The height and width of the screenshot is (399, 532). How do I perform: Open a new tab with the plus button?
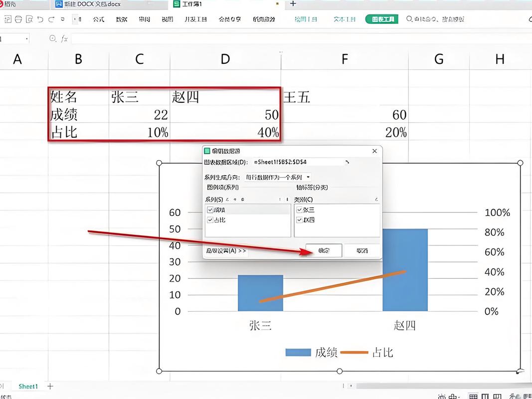293,4
